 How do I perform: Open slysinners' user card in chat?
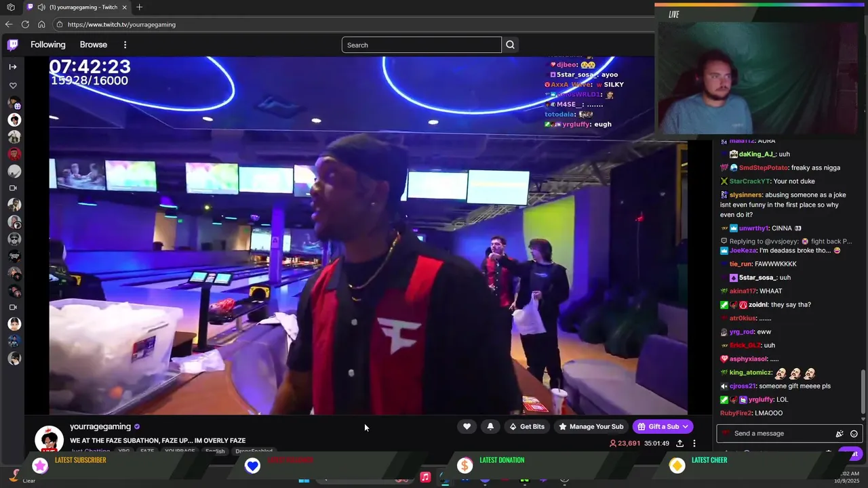click(x=746, y=195)
